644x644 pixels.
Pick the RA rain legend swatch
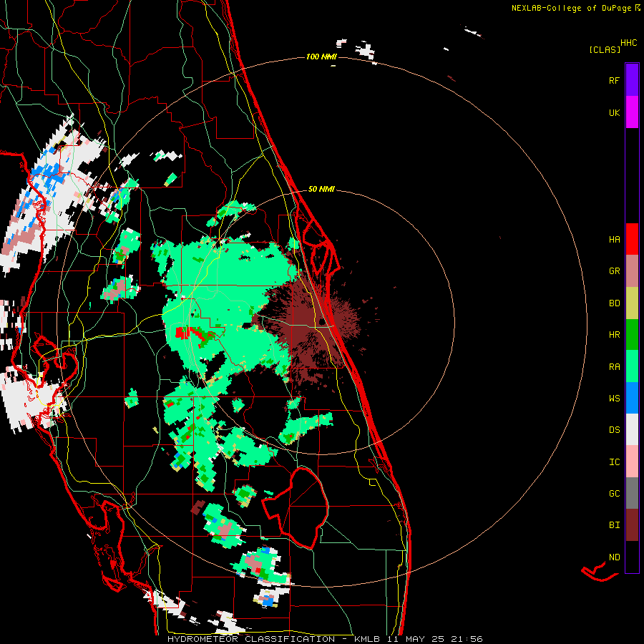coord(632,366)
